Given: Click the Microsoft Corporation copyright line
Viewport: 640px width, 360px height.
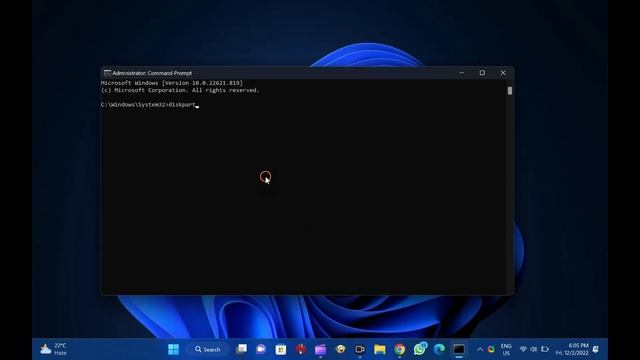Looking at the screenshot, I should point(180,90).
